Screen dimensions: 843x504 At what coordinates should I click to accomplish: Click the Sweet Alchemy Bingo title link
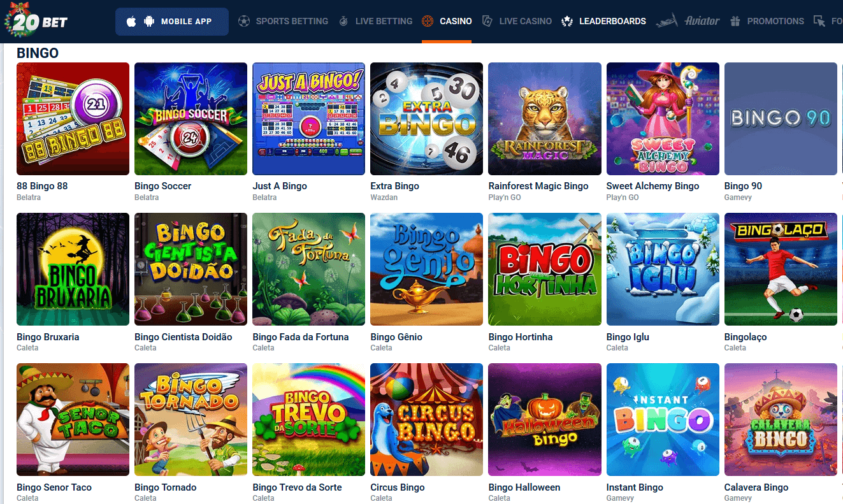point(652,186)
